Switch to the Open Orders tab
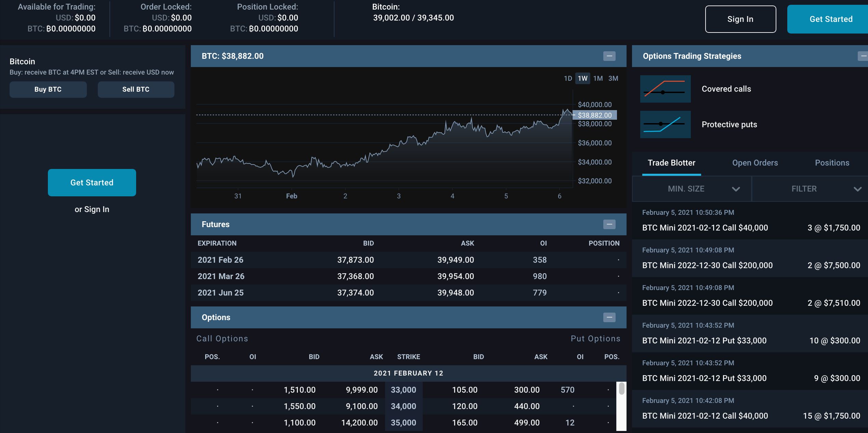The image size is (868, 433). click(755, 163)
